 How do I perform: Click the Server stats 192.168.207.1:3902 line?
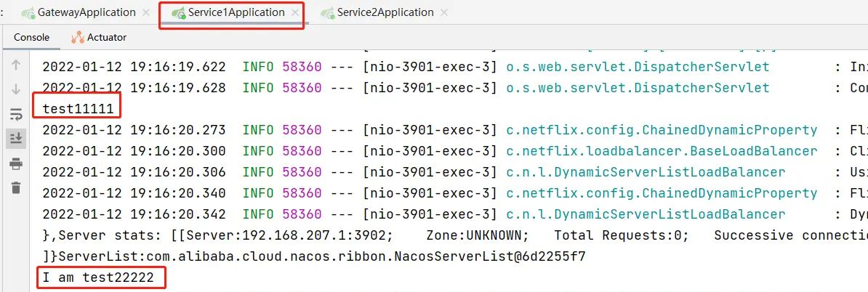point(455,235)
